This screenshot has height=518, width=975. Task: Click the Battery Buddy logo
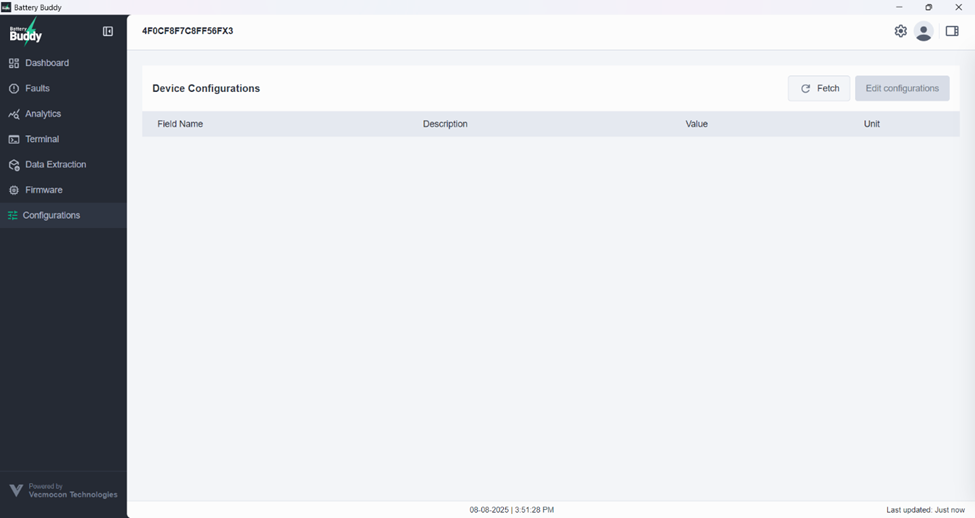(x=26, y=33)
